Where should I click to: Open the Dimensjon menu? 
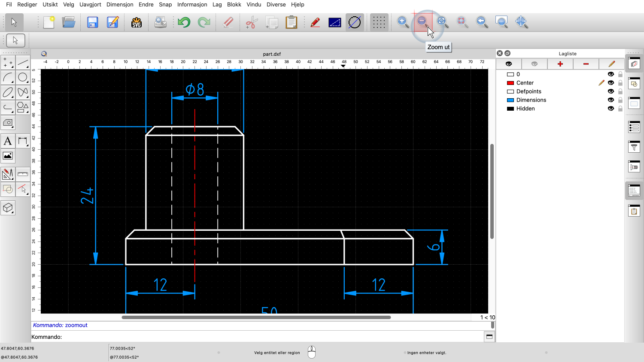point(120,4)
